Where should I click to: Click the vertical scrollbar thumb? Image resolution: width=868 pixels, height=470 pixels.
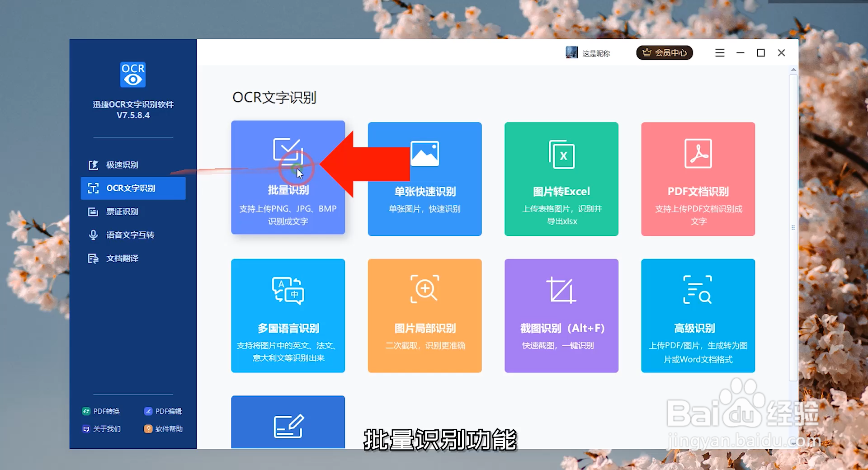pos(793,228)
